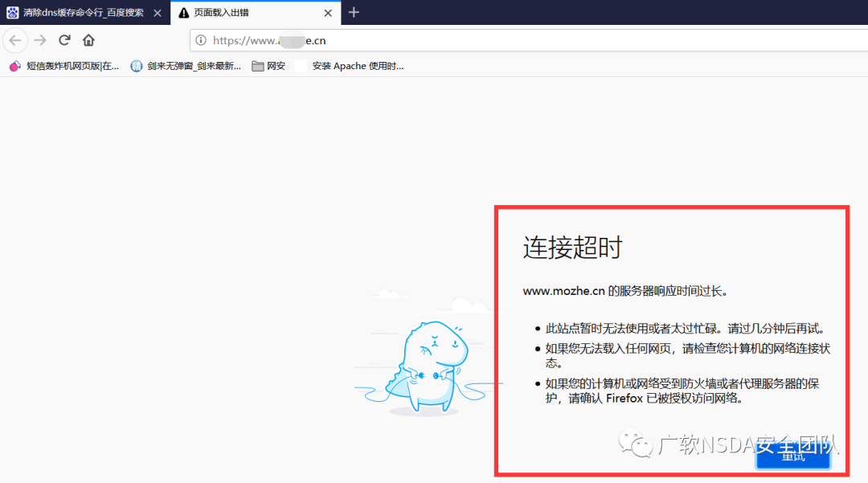Open the 安装 Apache 使用时 bookmark

tap(350, 66)
